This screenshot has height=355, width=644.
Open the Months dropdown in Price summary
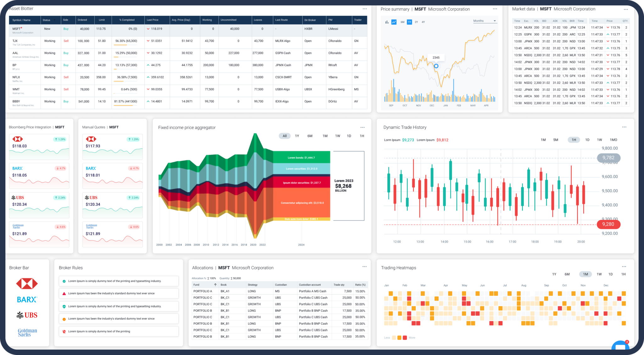pos(485,21)
